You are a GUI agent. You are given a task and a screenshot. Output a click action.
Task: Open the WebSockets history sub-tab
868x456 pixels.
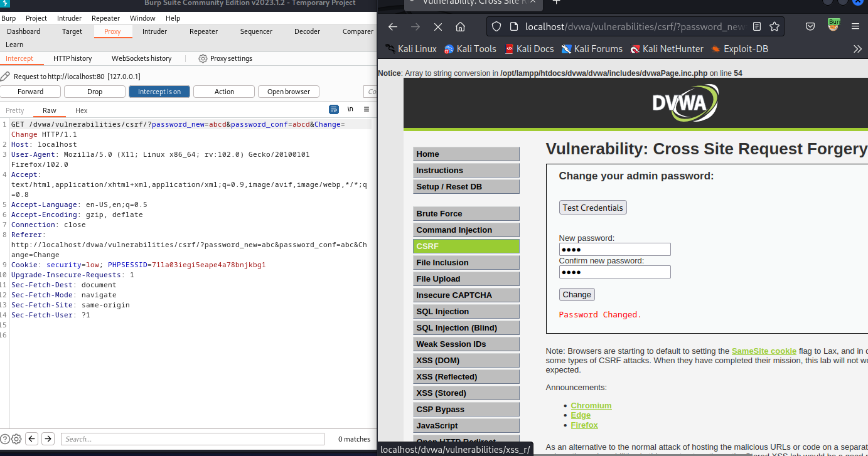(x=141, y=58)
